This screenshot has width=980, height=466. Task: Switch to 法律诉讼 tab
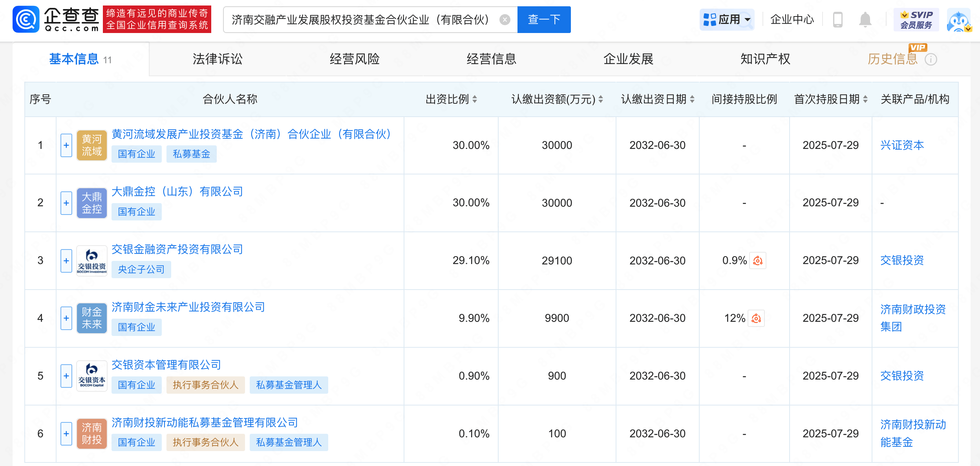[218, 59]
